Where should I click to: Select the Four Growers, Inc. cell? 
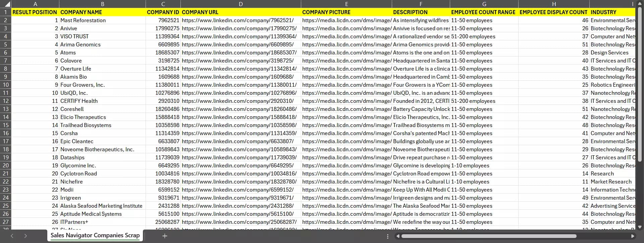[102, 85]
